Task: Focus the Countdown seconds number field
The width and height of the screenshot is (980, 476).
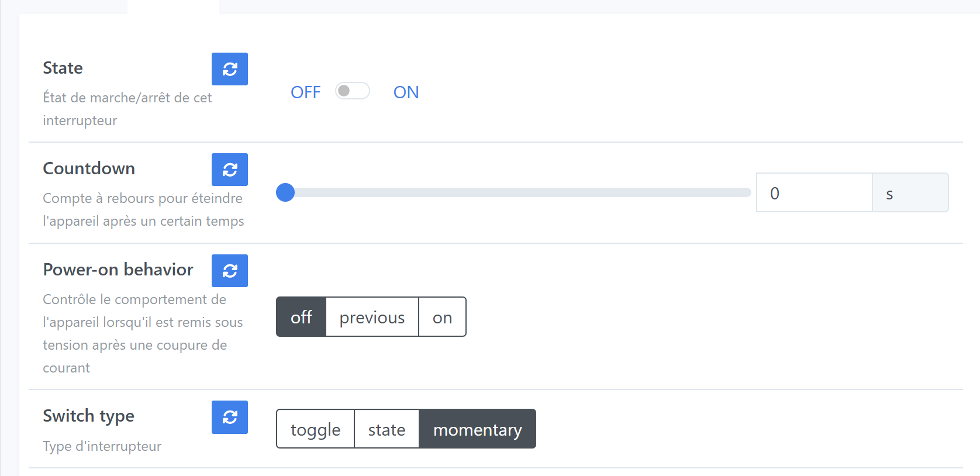Action: point(814,193)
